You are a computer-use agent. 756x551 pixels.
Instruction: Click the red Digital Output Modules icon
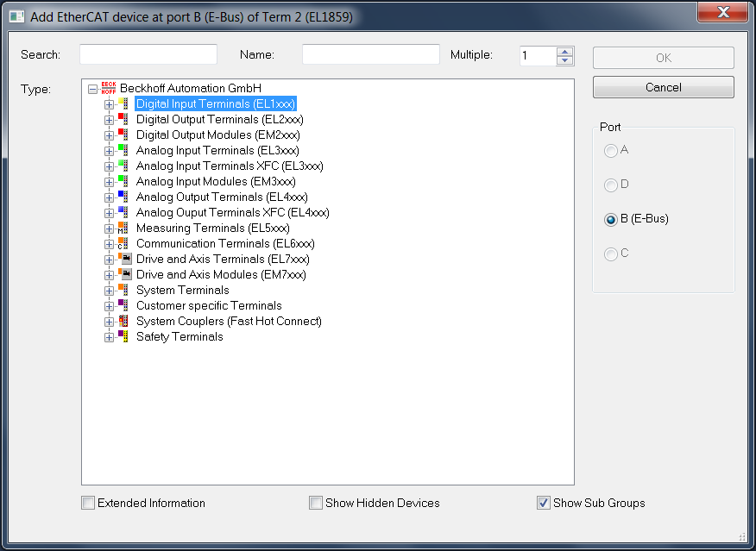(x=123, y=135)
